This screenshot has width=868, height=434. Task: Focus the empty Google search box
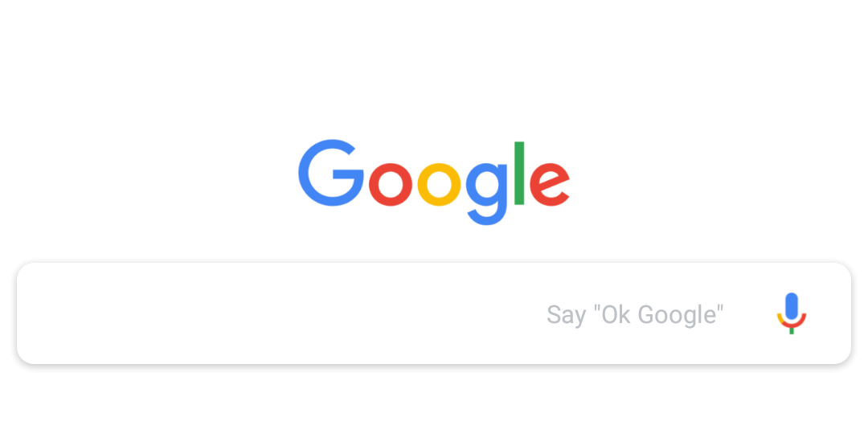point(434,313)
